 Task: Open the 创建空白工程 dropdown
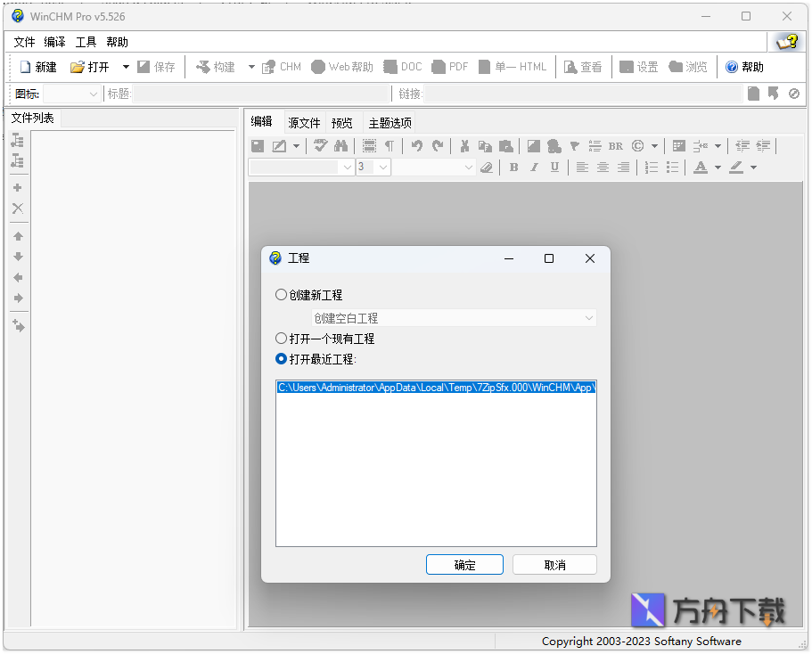tap(588, 317)
